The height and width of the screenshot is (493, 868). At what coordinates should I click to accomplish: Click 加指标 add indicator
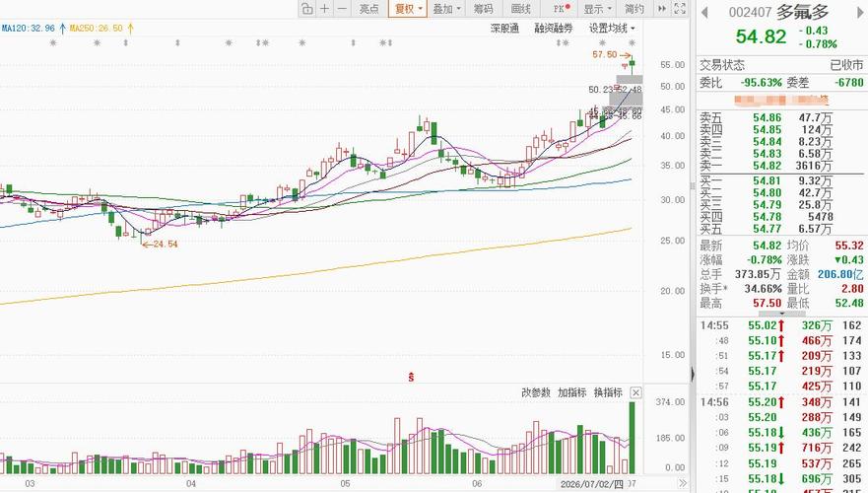point(571,392)
